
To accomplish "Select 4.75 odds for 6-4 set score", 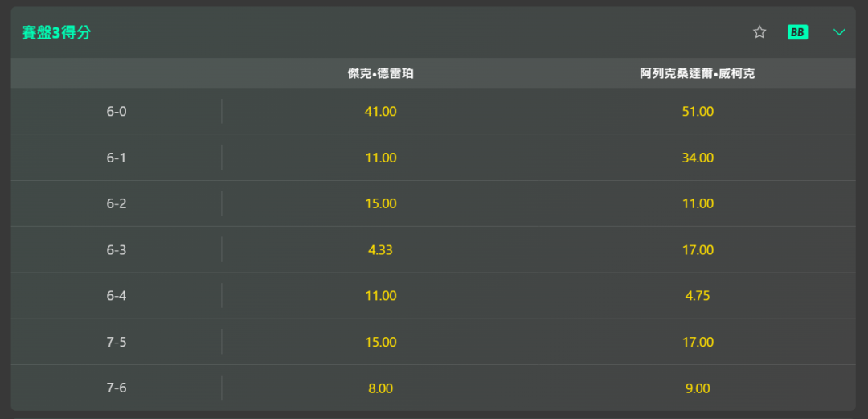I will tap(698, 296).
